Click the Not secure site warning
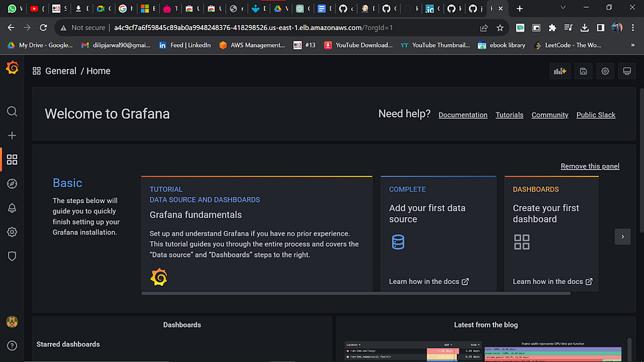The width and height of the screenshot is (644, 362). [x=82, y=28]
